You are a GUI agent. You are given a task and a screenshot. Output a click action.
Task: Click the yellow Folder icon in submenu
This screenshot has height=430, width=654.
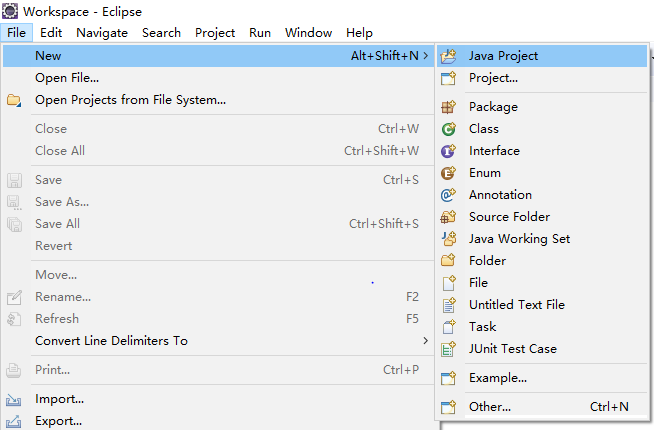click(448, 261)
